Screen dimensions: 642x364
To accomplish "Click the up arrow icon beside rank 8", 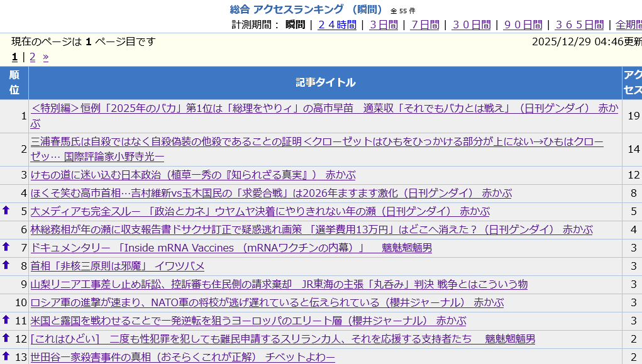I will (6, 265).
